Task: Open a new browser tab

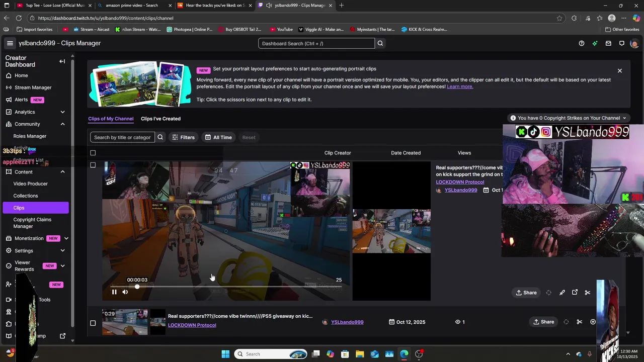Action: (342, 6)
